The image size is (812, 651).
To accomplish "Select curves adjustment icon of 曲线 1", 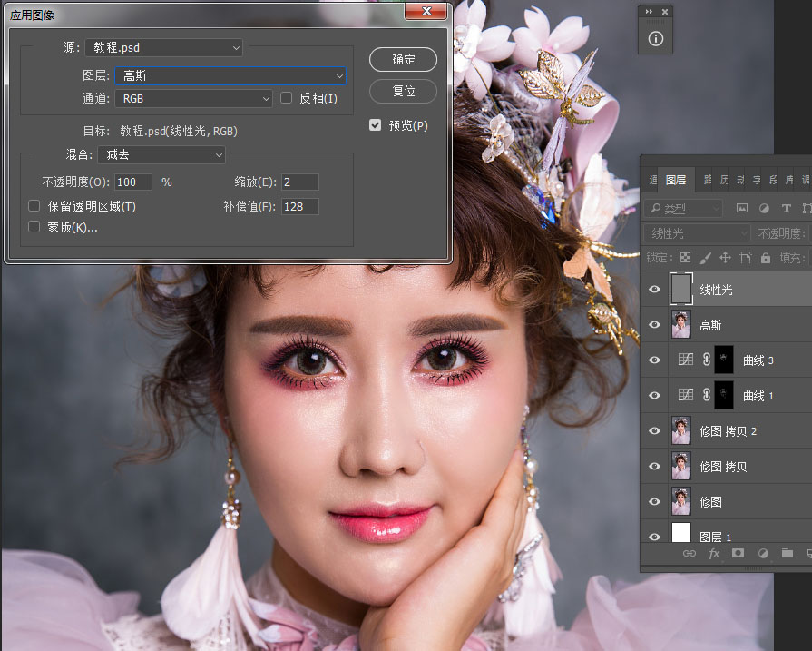I will tap(686, 394).
